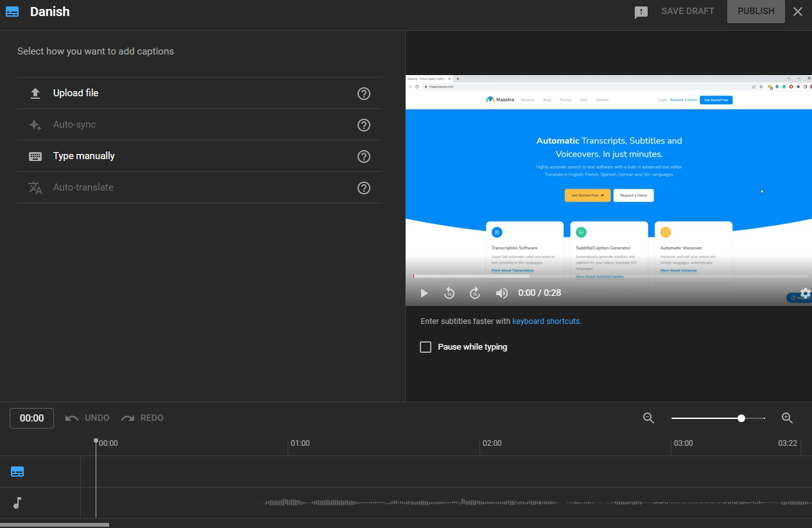Open help for Upload file
The height and width of the screenshot is (528, 812).
364,94
